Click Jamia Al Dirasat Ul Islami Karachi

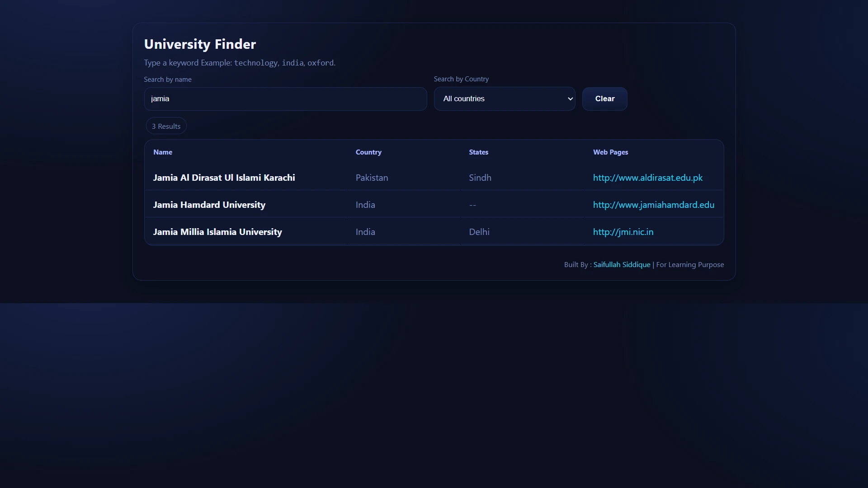pos(224,178)
